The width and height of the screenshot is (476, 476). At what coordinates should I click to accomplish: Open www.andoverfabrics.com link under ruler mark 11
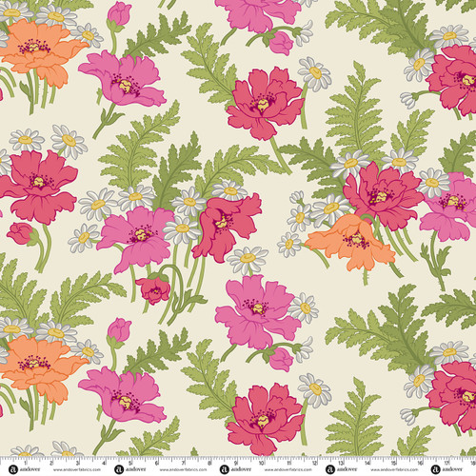(288, 469)
